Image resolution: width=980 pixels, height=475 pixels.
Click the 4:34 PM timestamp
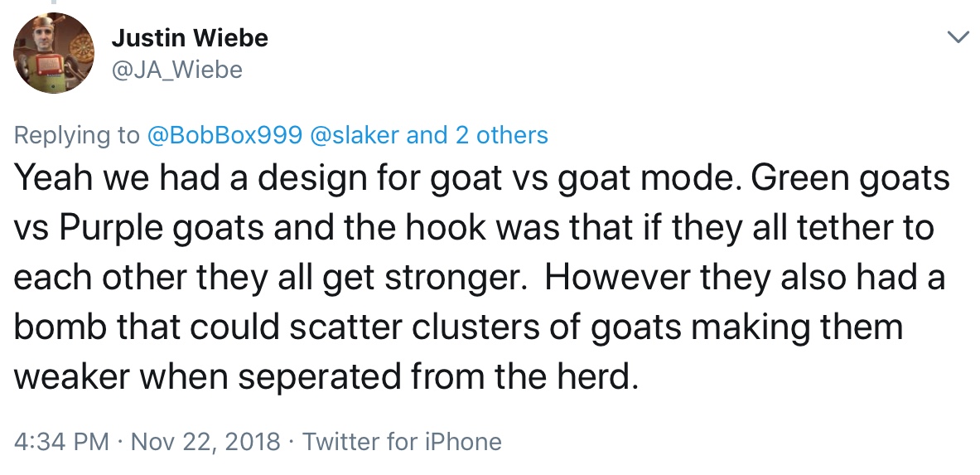tap(61, 442)
